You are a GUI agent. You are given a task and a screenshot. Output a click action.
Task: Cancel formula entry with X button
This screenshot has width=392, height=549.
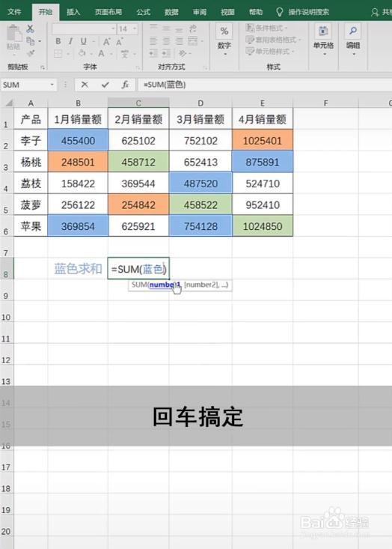pos(85,85)
